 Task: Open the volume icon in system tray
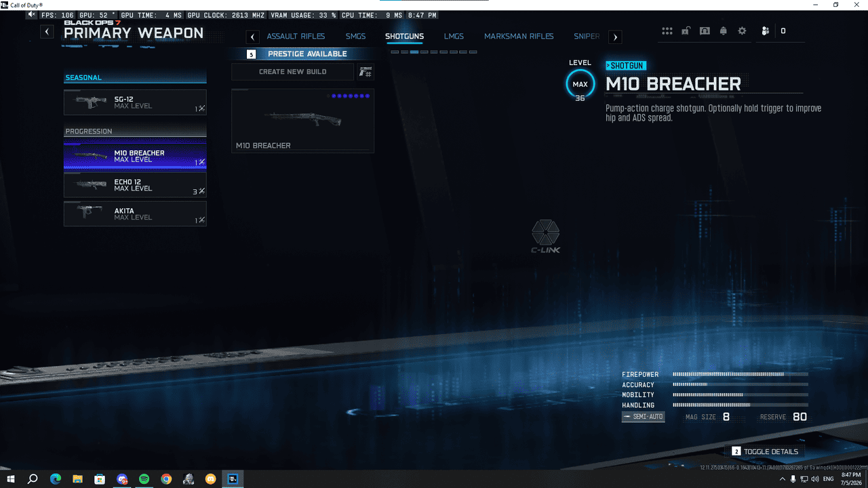[816, 479]
